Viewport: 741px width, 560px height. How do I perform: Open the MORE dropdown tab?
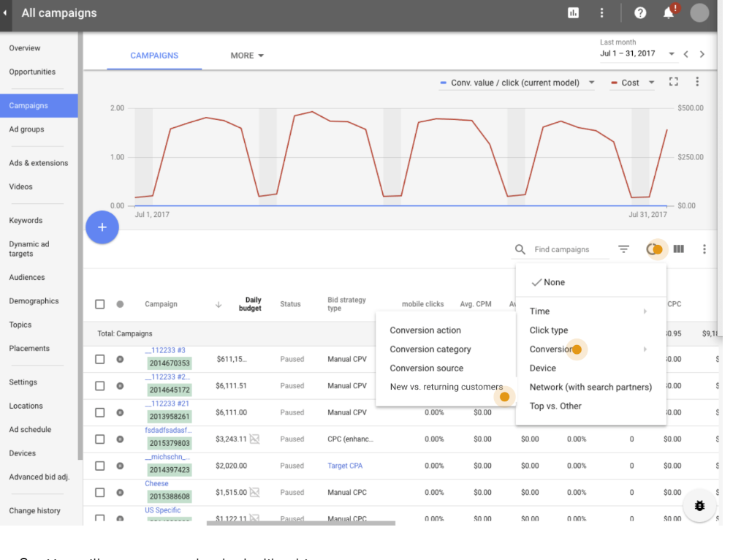(247, 56)
